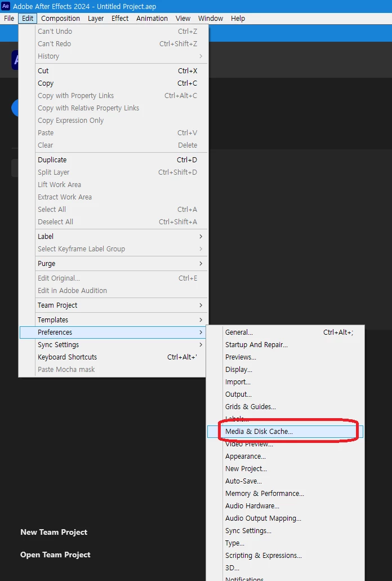Screen dimensions: 392x581
Task: Open Appearance preferences
Action: (x=285, y=456)
